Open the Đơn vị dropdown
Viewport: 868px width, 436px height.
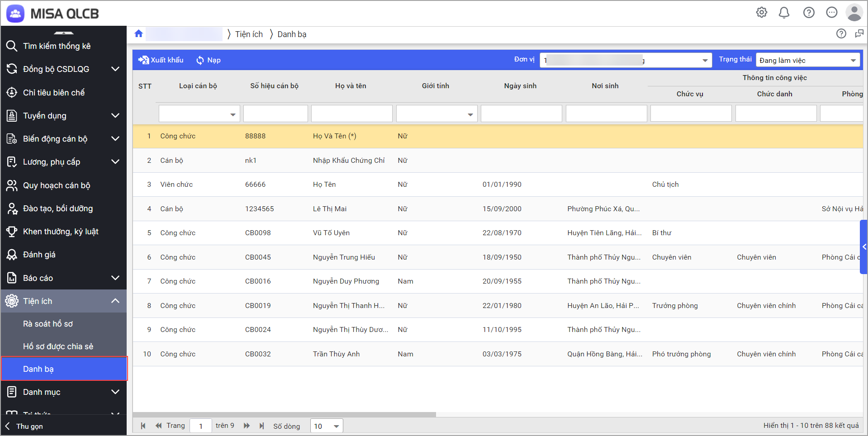tap(626, 60)
